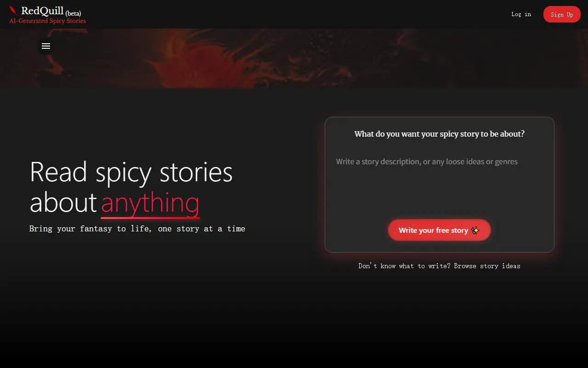The width and height of the screenshot is (588, 368).
Task: Click the 'What do you want your spicy story' heading
Action: point(439,134)
